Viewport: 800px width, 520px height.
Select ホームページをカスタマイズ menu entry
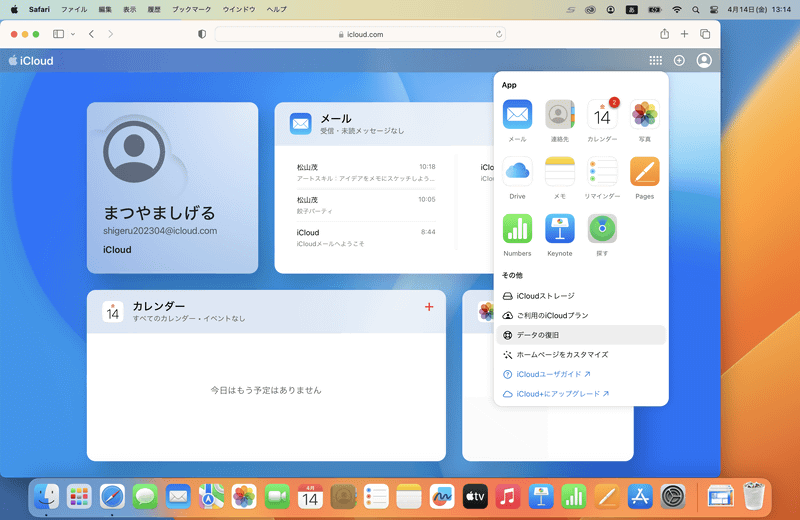coord(581,355)
